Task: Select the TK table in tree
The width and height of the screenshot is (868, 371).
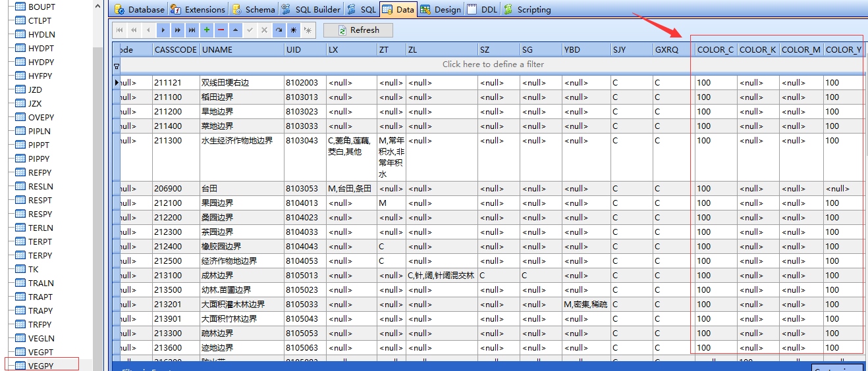Action: 33,269
